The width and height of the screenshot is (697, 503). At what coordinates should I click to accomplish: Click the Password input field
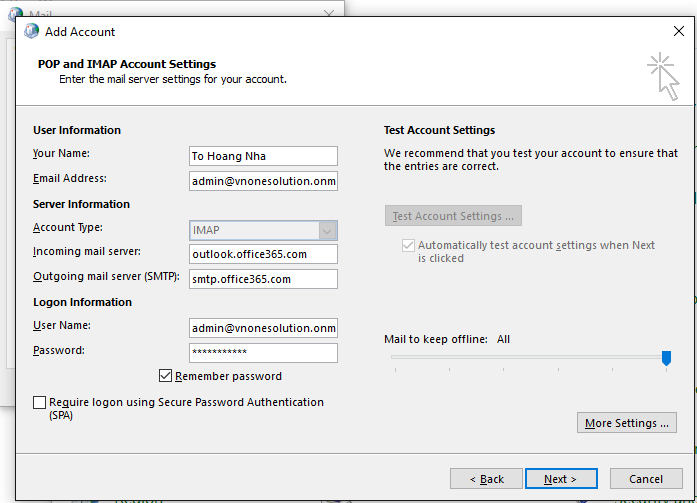coord(263,353)
